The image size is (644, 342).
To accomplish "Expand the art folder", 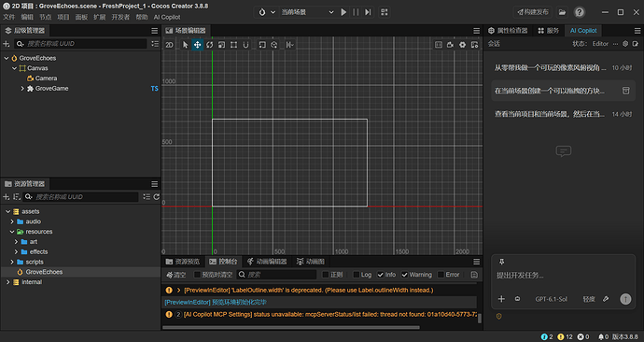I will point(16,242).
